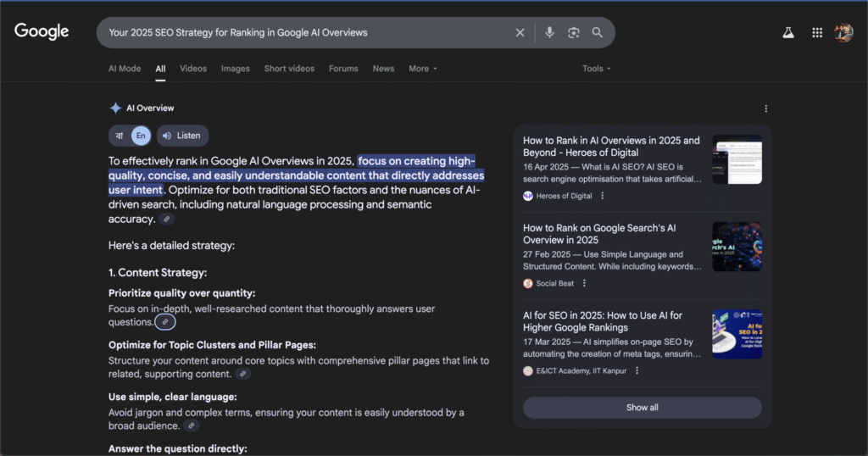Clear the search query with X icon
The width and height of the screenshot is (868, 456).
520,33
